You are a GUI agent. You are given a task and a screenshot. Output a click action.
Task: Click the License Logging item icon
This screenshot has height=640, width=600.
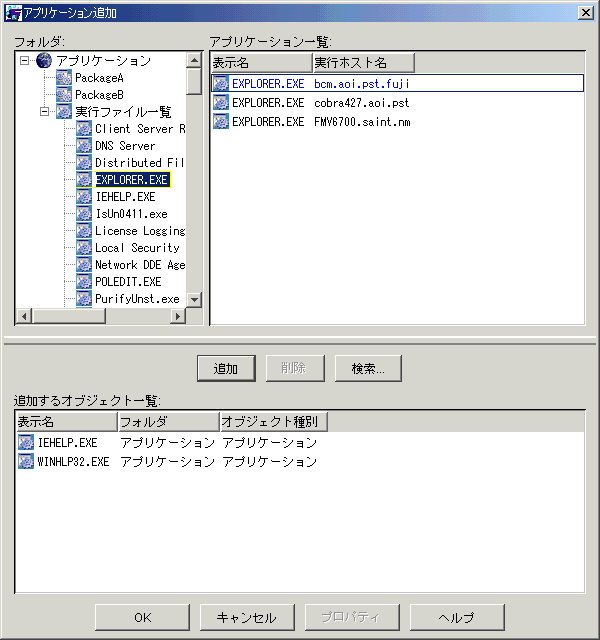click(84, 231)
